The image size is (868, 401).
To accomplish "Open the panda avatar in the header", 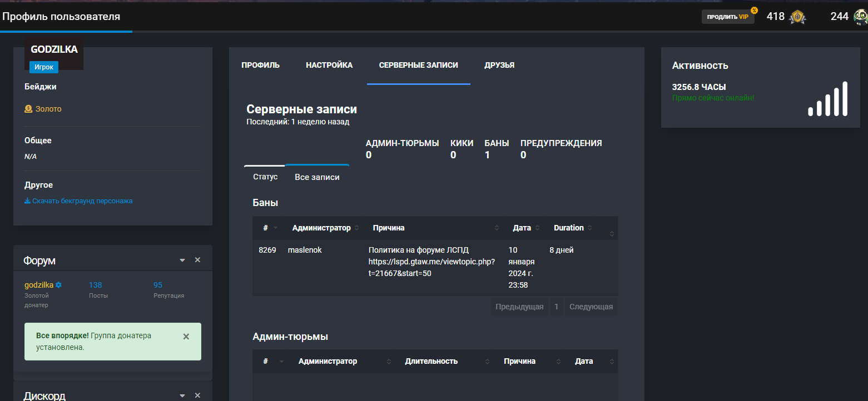I will tap(860, 17).
